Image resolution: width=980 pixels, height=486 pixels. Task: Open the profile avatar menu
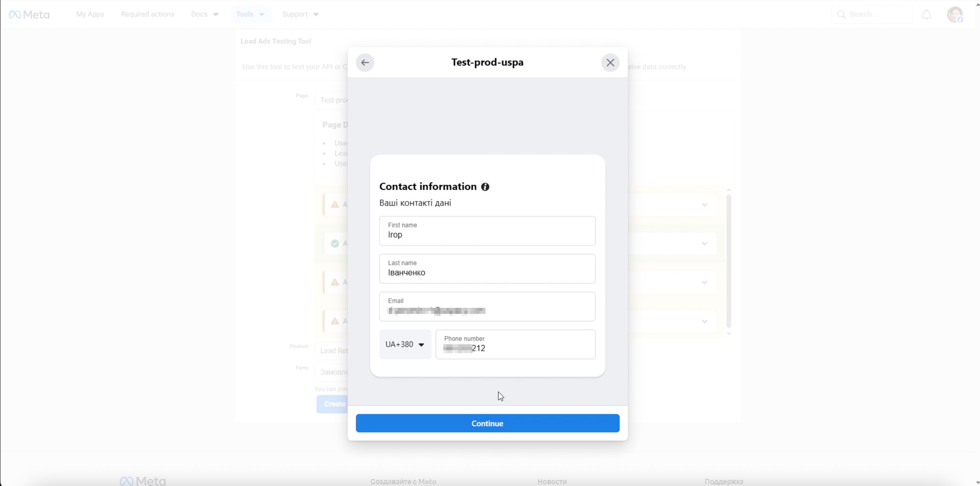click(955, 15)
